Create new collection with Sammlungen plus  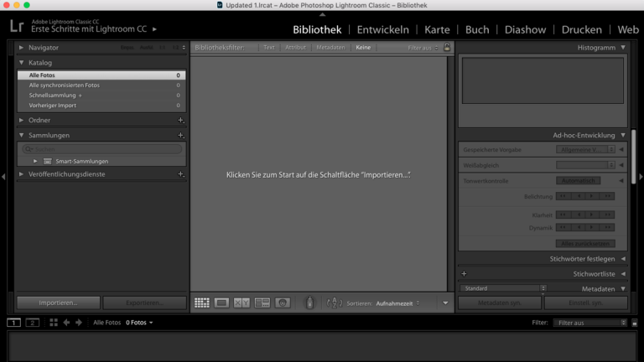[181, 135]
